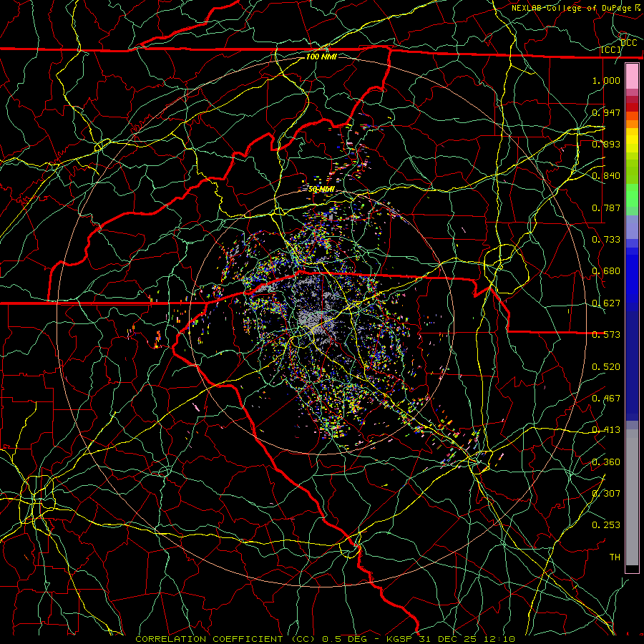Pick the bright red swatch in the color bar
The height and width of the screenshot is (644, 644).
pos(632,107)
